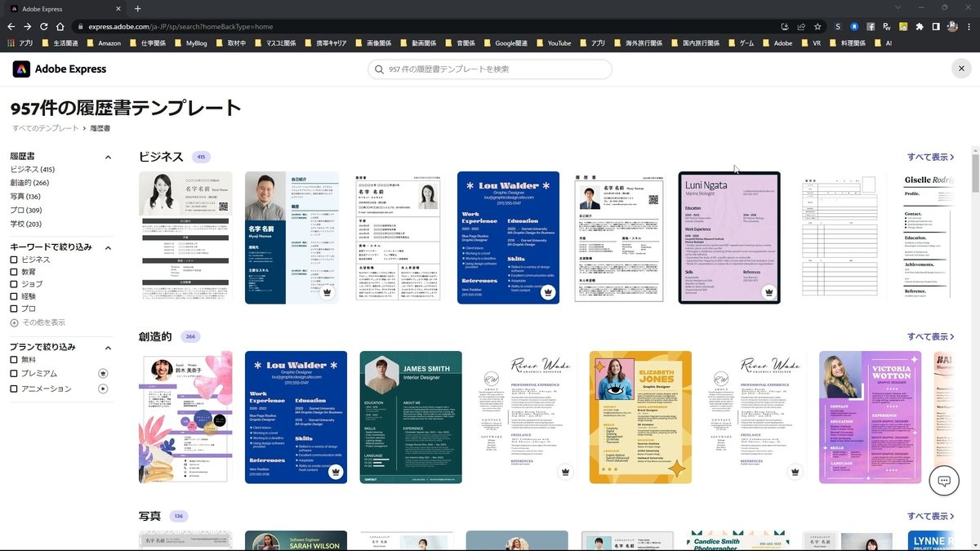The width and height of the screenshot is (980, 551).
Task: Click the 136 count badge beside 写真
Action: coord(178,516)
